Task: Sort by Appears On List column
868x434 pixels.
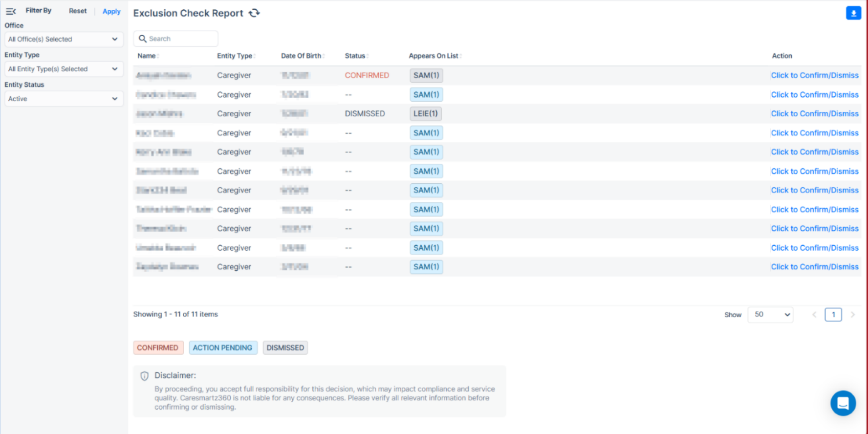Action: [x=435, y=56]
